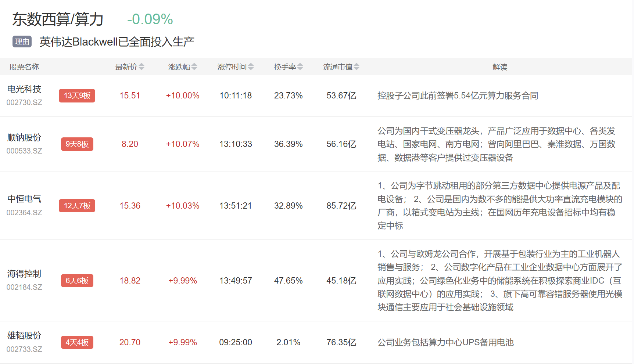The width and height of the screenshot is (634, 364).
Task: Open 雄韬股份 stock name link
Action: coord(24,336)
